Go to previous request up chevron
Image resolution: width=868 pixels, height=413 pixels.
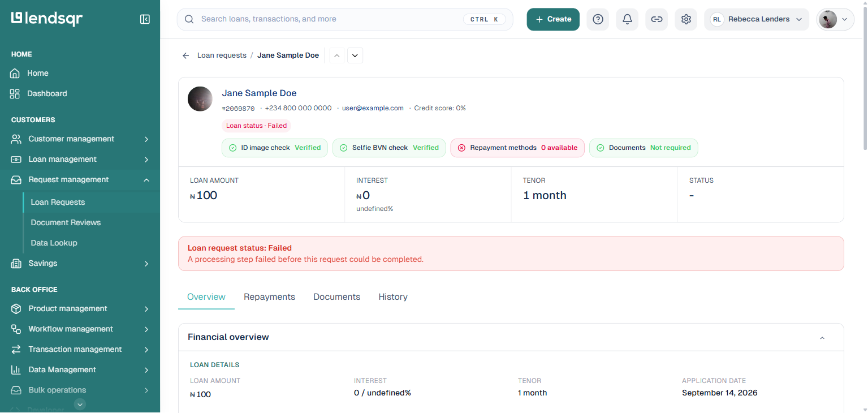tap(337, 55)
